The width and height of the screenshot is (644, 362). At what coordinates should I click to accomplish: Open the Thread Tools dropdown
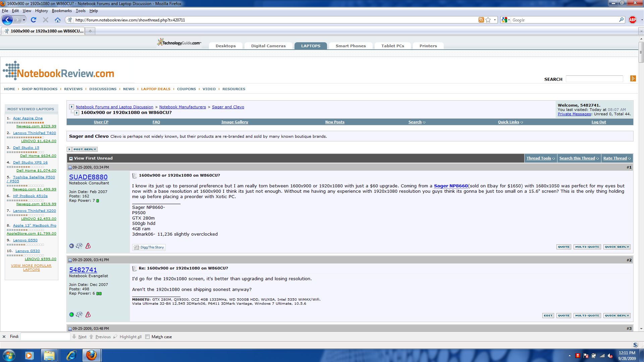(541, 158)
